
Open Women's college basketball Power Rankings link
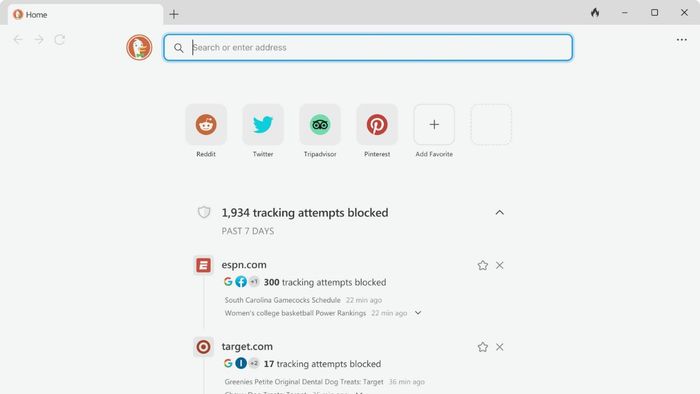296,313
